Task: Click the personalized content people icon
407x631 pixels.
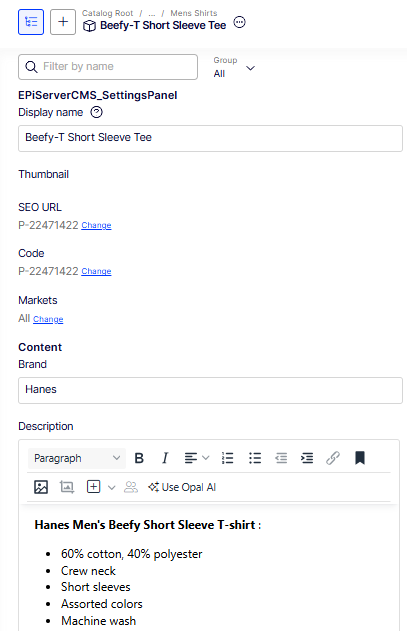Action: [131, 487]
